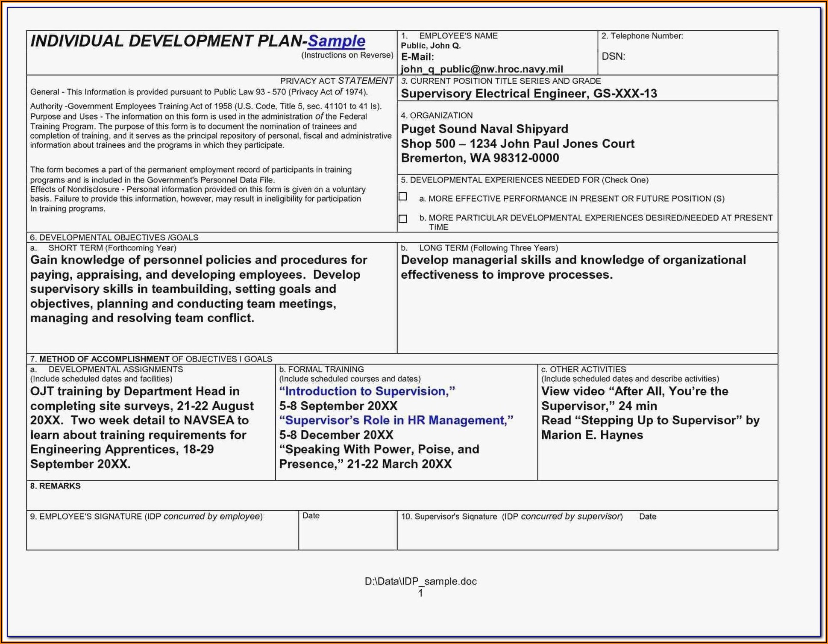Click the 'Introduction to Supervision' blue link
This screenshot has width=828, height=644.
[x=367, y=391]
